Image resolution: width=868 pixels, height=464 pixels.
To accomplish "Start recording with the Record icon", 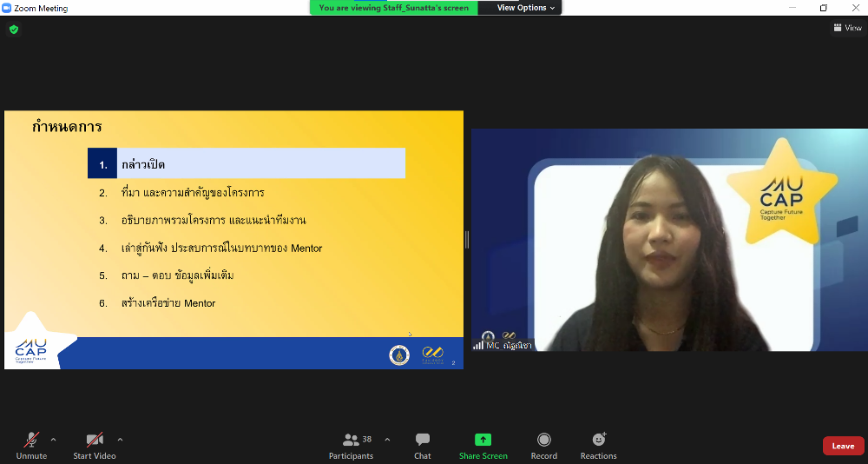I will (543, 440).
